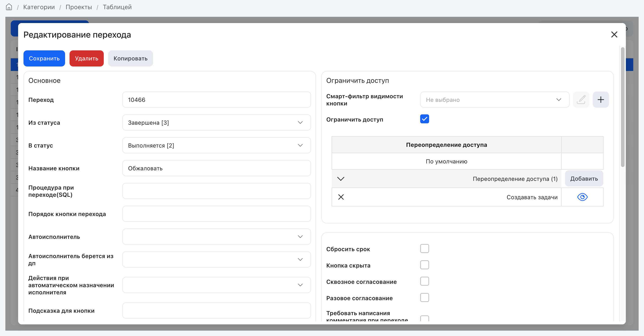The width and height of the screenshot is (644, 336).
Task: Enable the 'Сбросить срок' checkbox
Action: [424, 248]
